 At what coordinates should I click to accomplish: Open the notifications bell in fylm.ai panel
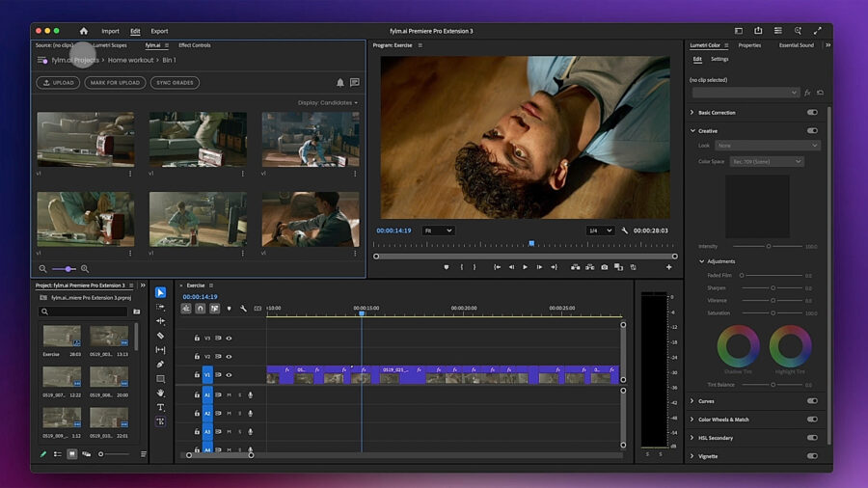339,83
